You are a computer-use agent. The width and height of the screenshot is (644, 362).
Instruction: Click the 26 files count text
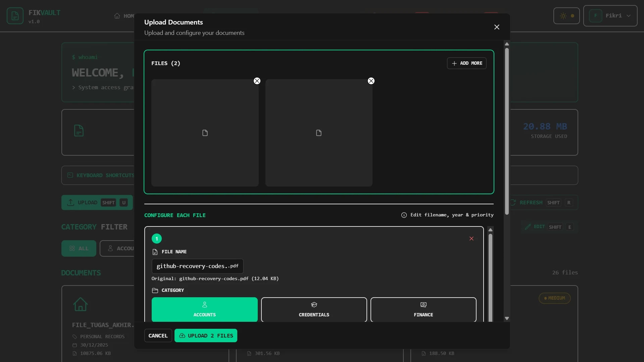tap(565, 272)
